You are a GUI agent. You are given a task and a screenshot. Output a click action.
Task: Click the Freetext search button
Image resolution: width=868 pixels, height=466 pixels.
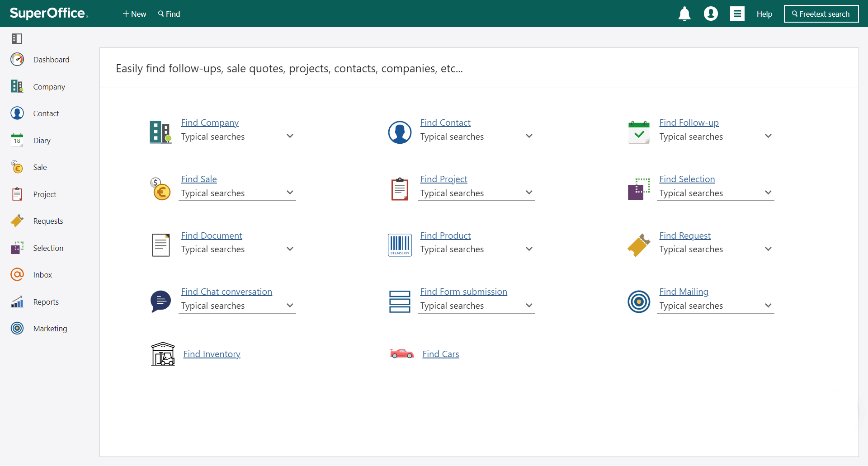coord(821,14)
